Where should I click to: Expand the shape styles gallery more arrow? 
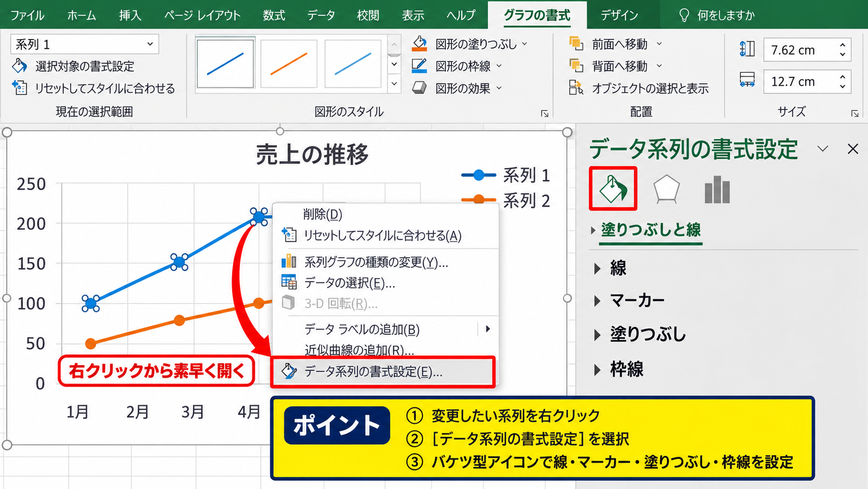click(395, 83)
